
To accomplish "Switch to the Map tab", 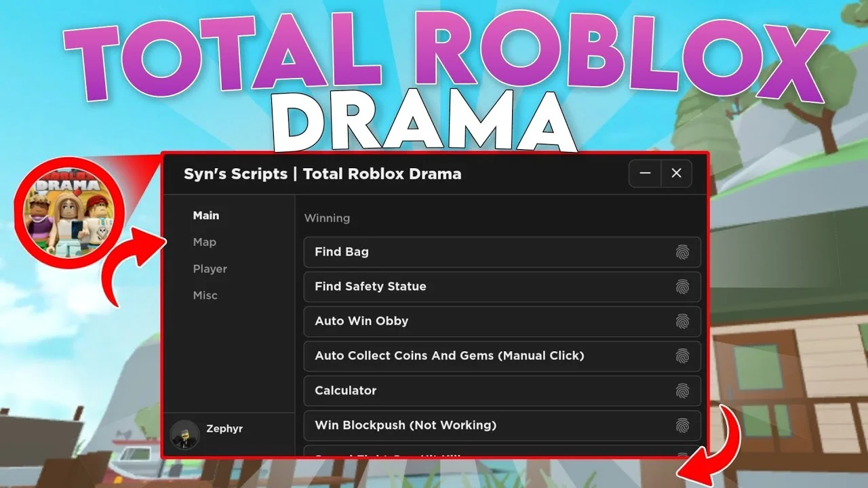I will (x=205, y=241).
